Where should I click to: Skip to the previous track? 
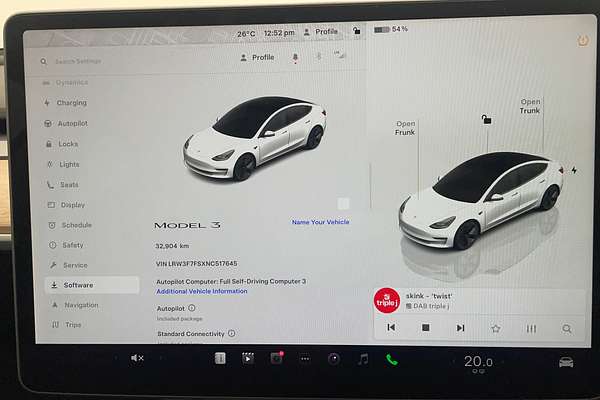[x=391, y=328]
